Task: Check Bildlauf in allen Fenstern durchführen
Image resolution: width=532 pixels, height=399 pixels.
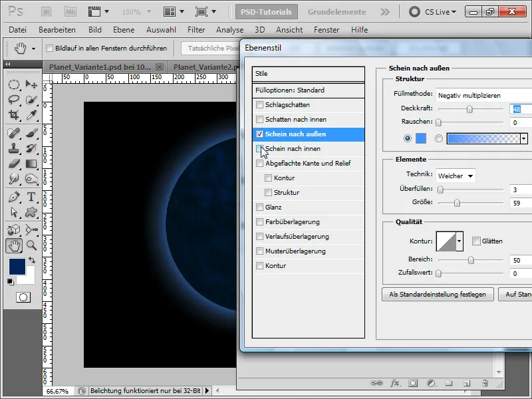Action: point(49,48)
